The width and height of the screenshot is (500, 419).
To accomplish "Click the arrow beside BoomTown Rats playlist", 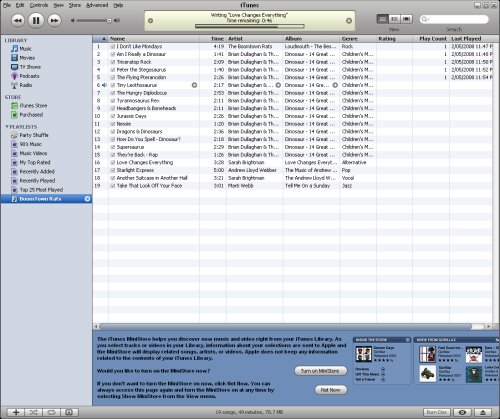I will tap(87, 199).
